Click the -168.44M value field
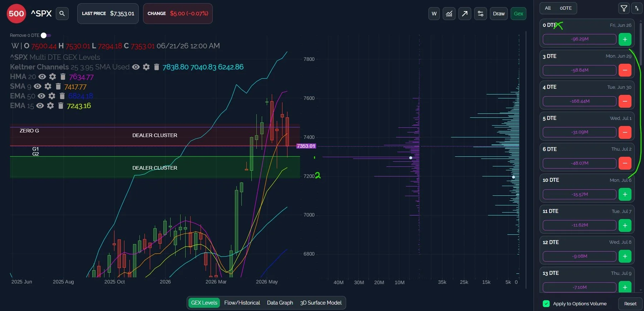 [x=580, y=101]
